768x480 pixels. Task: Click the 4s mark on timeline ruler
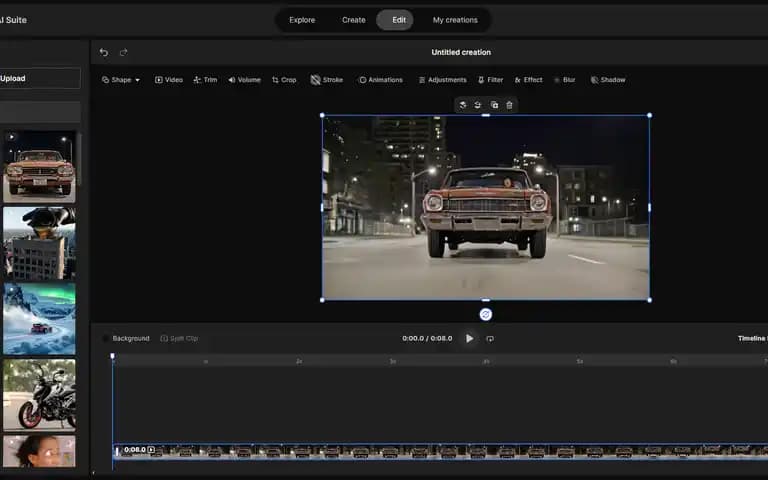(486, 361)
